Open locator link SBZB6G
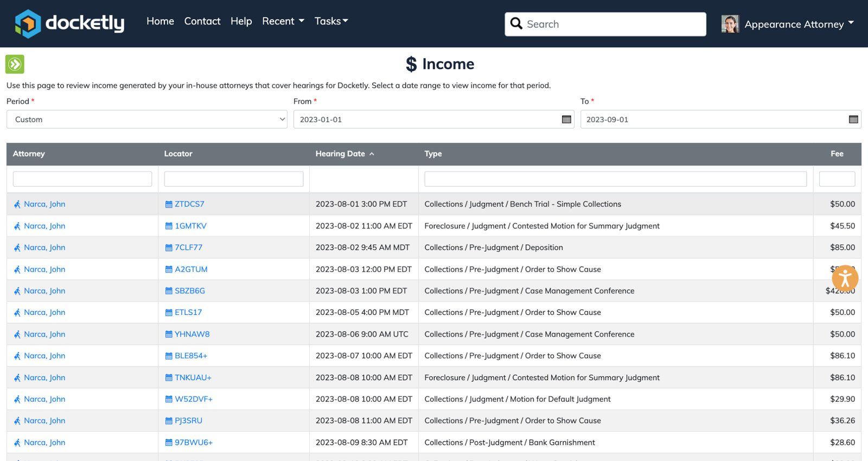 click(190, 291)
